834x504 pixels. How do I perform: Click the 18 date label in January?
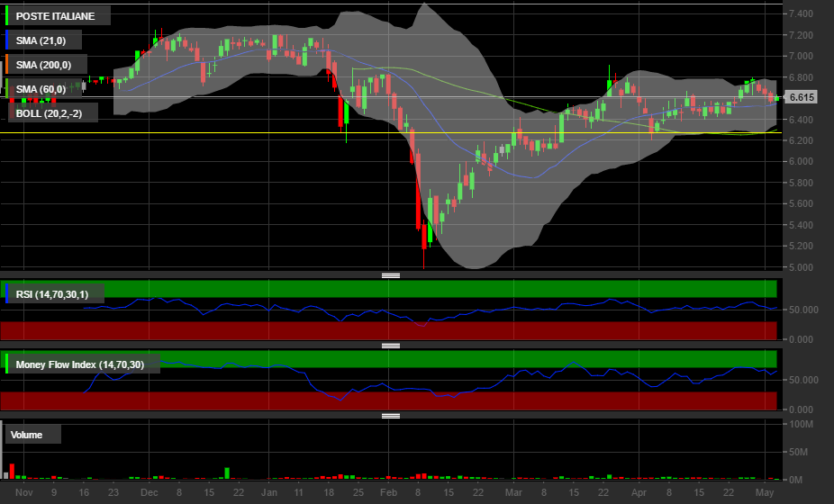(x=329, y=492)
